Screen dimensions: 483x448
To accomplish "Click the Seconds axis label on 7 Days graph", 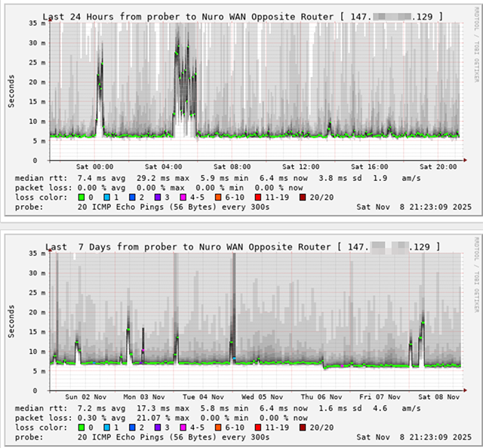I will tap(12, 319).
